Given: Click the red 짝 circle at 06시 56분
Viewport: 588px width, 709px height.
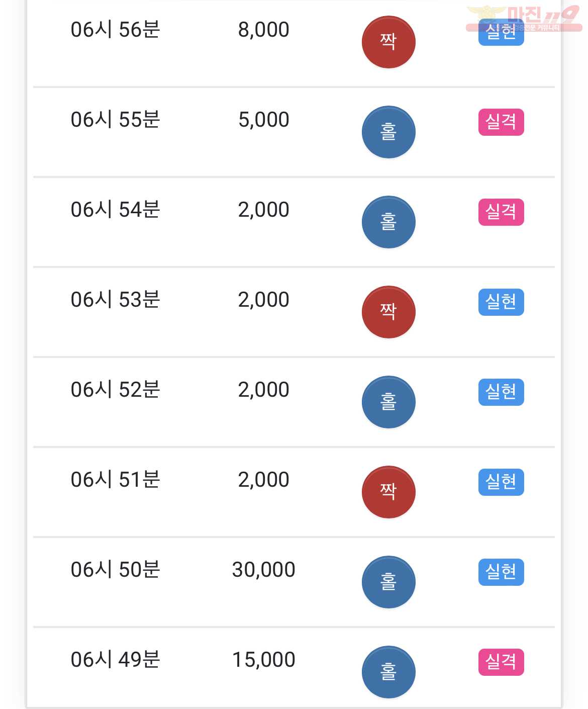Looking at the screenshot, I should 388,42.
